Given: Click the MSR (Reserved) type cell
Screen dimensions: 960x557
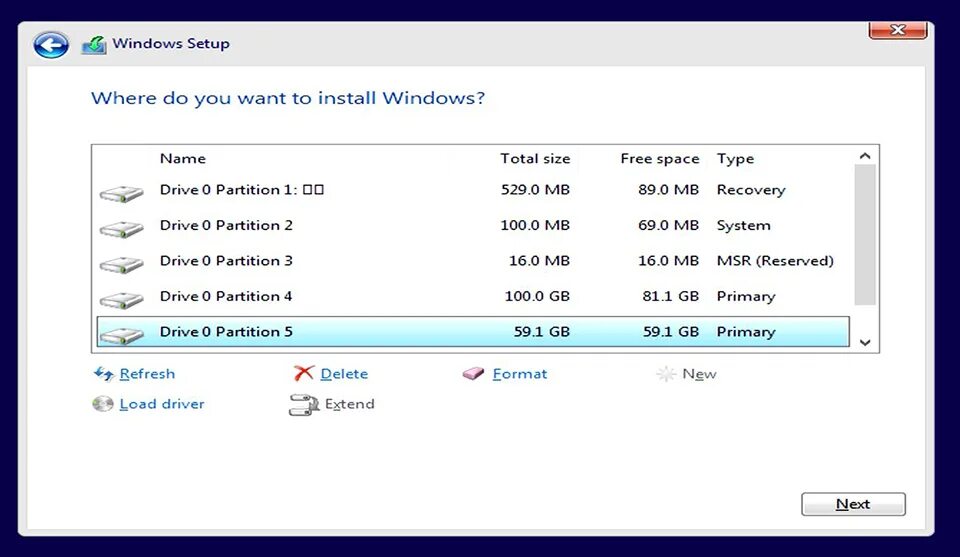Looking at the screenshot, I should point(775,261).
